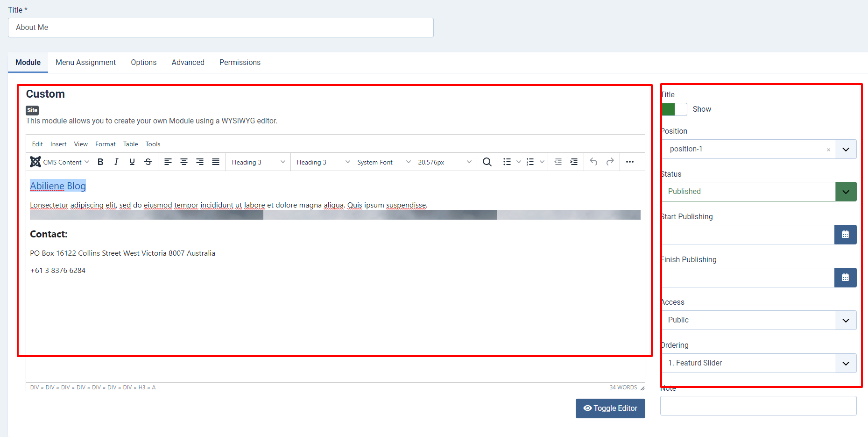Click the underline formatting icon

(x=132, y=162)
